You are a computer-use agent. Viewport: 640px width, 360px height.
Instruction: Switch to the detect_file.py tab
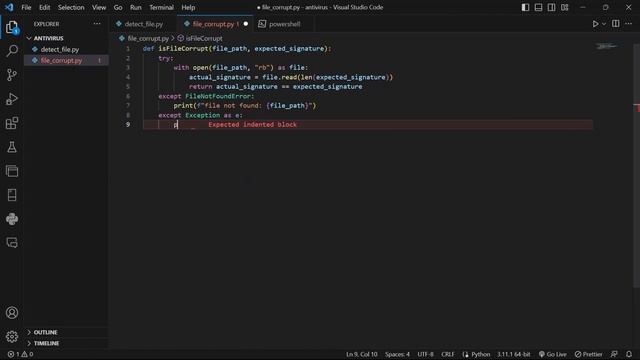[x=143, y=24]
